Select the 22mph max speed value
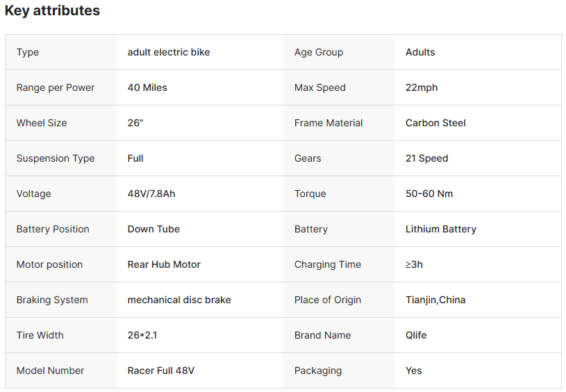566x392 pixels. coord(422,87)
